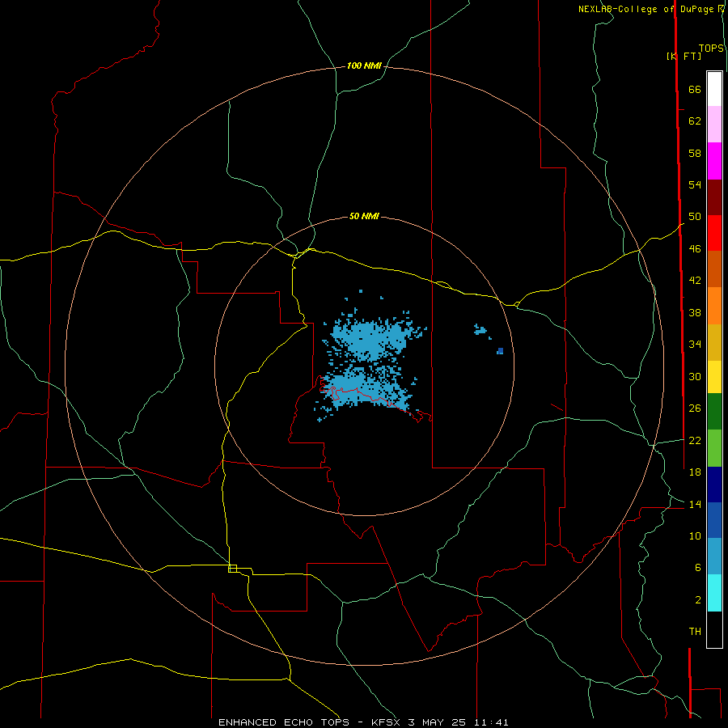Click the 3 MAY 25 date text
This screenshot has height=728, width=728.
coord(437,722)
